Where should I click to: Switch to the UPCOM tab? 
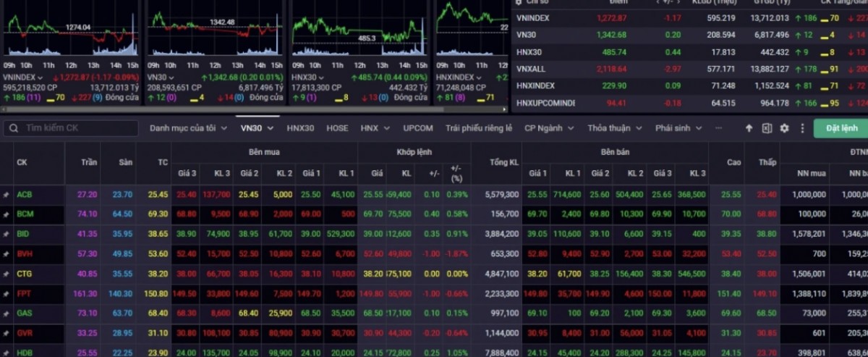click(418, 128)
